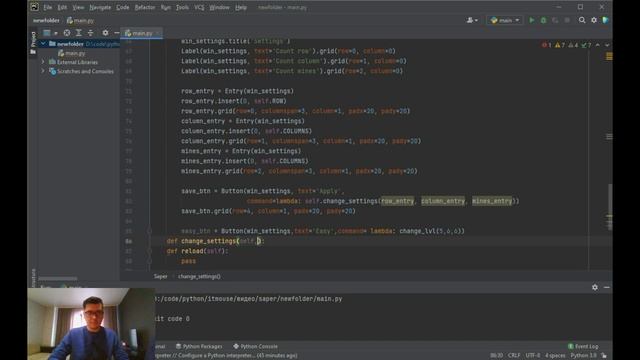Click Select Opened File target icon

(67, 33)
